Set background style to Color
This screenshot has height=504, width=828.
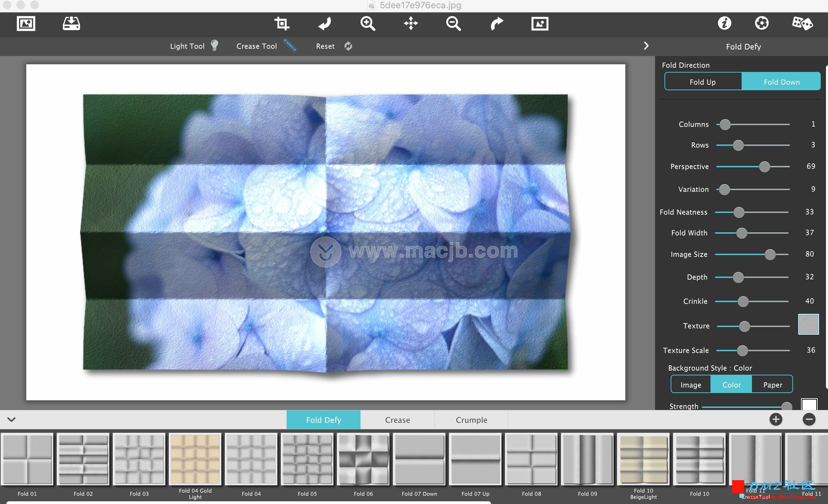pyautogui.click(x=732, y=385)
